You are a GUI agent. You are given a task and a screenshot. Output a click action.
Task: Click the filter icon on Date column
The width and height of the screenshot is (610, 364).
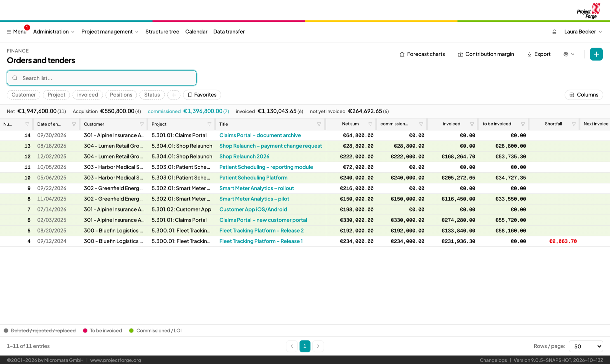(x=74, y=124)
